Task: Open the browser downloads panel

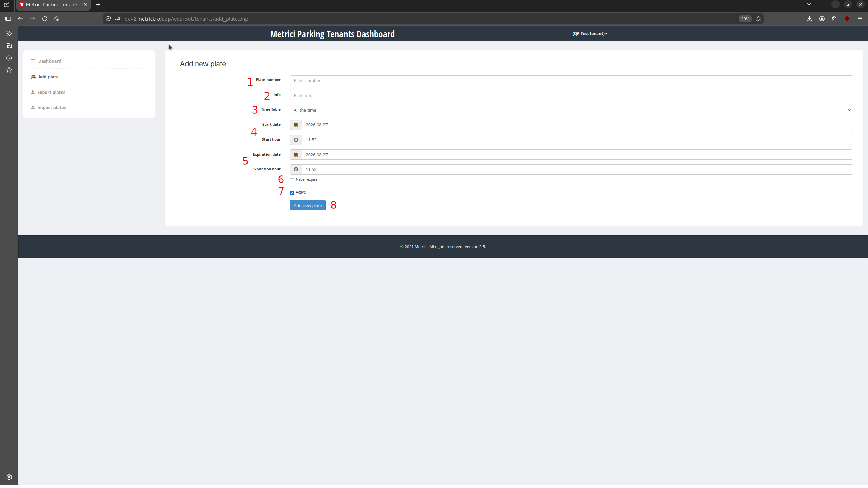Action: [x=810, y=19]
